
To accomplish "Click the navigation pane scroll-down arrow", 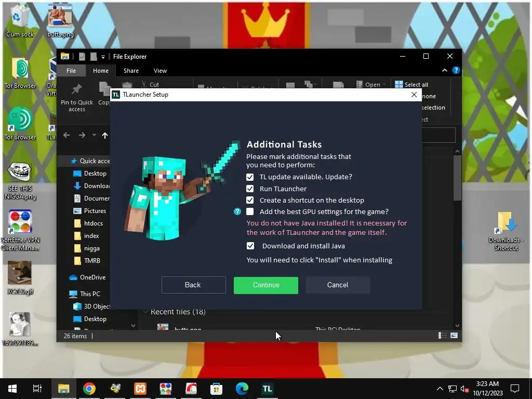I will click(134, 326).
